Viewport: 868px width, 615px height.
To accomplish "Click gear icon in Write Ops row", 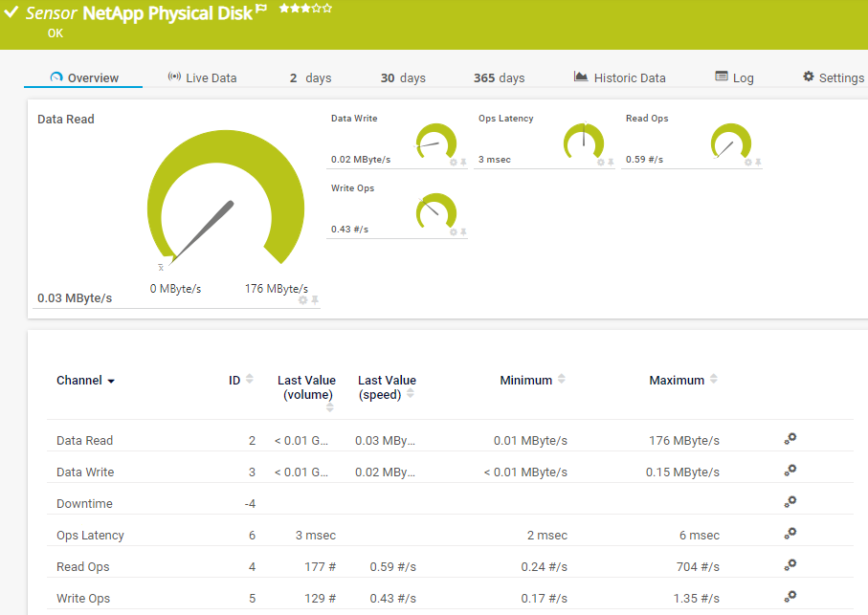I will tap(790, 598).
